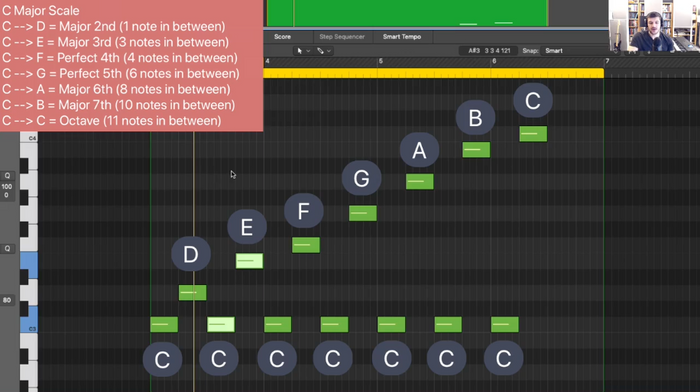
Task: Select the MIDI note labeled B
Action: (476, 150)
